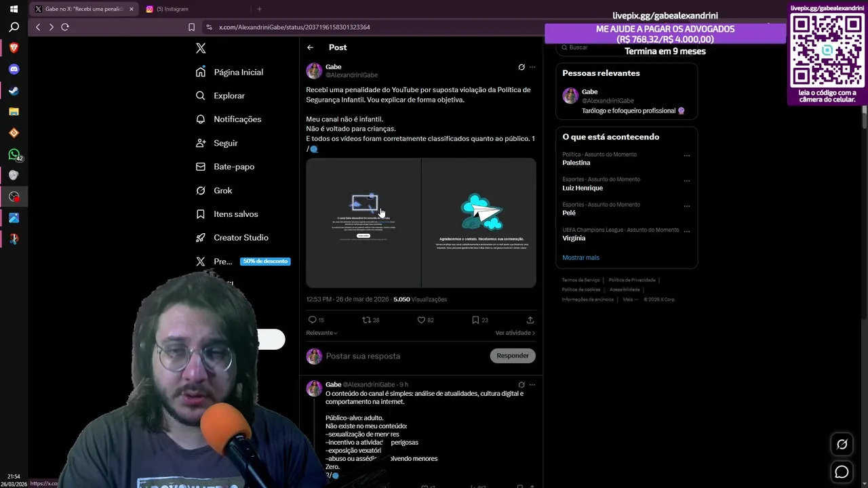This screenshot has width=868, height=488.
Task: Open the floating Grok button
Action: 842,445
